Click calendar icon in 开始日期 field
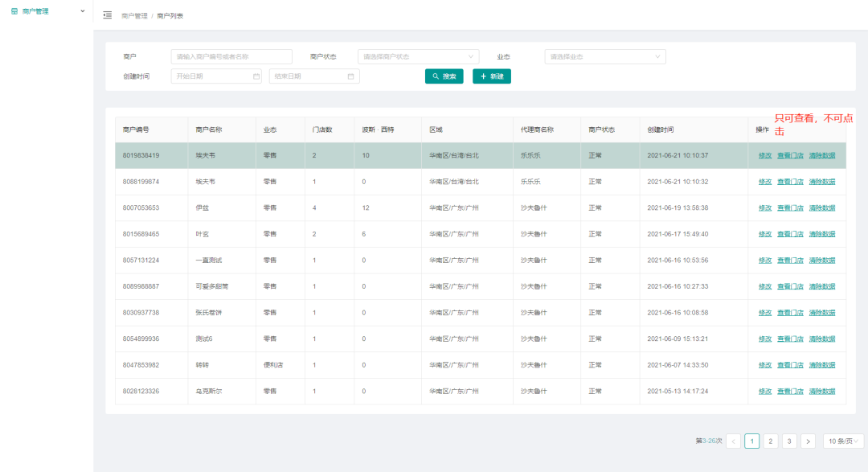Screen dimensions: 868x472 (x=256, y=76)
